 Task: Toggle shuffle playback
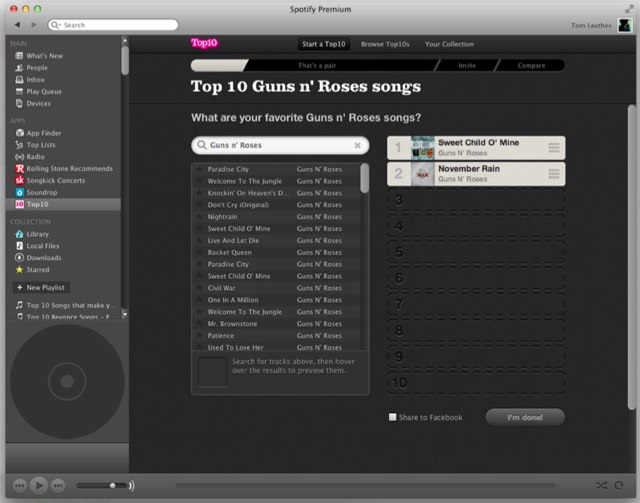click(x=601, y=485)
